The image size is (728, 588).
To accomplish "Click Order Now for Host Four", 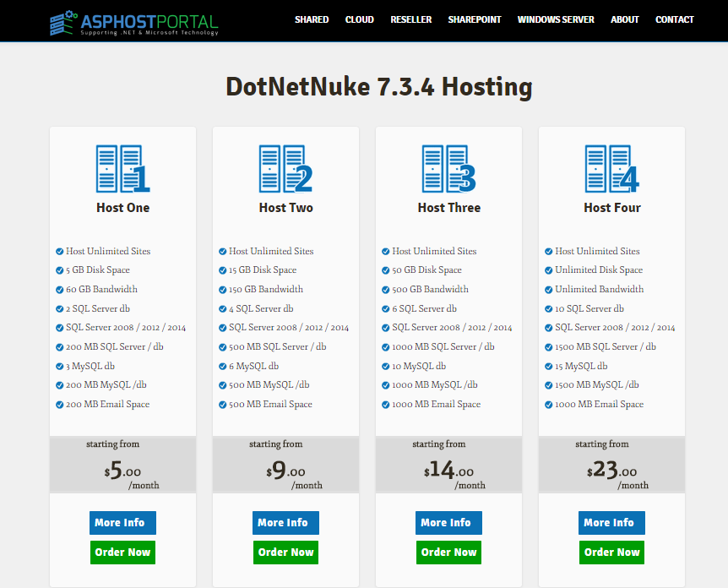I will 611,553.
